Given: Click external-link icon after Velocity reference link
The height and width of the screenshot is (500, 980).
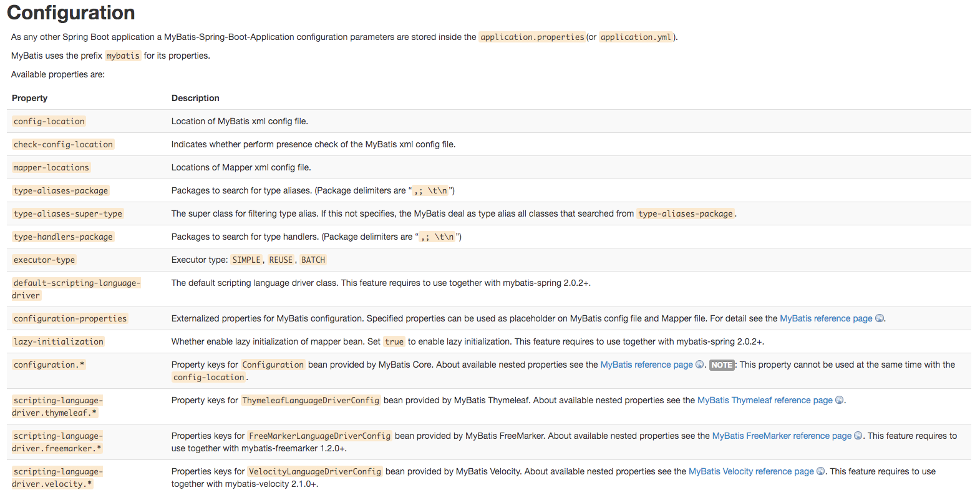Looking at the screenshot, I should pyautogui.click(x=821, y=471).
